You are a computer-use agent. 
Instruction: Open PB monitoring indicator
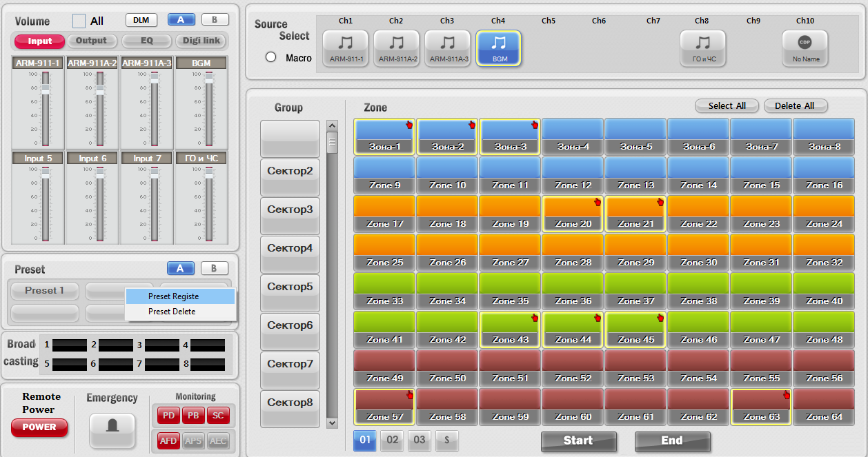pyautogui.click(x=193, y=415)
